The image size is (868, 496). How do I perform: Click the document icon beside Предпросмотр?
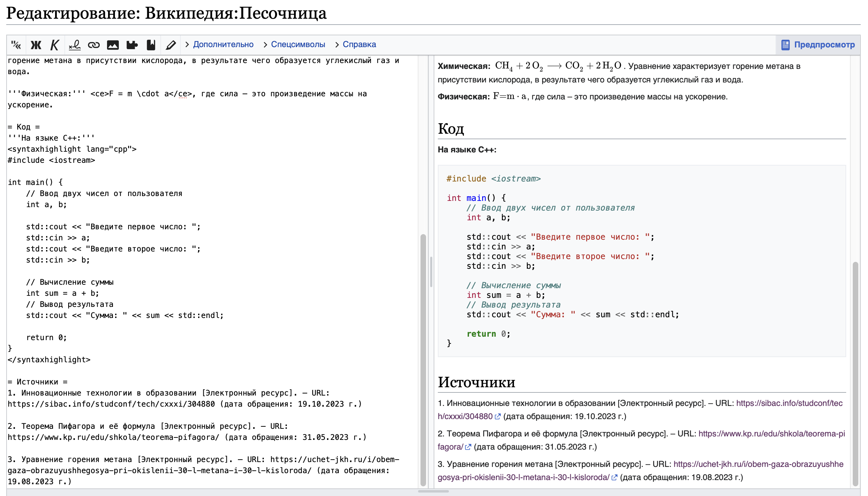point(785,45)
